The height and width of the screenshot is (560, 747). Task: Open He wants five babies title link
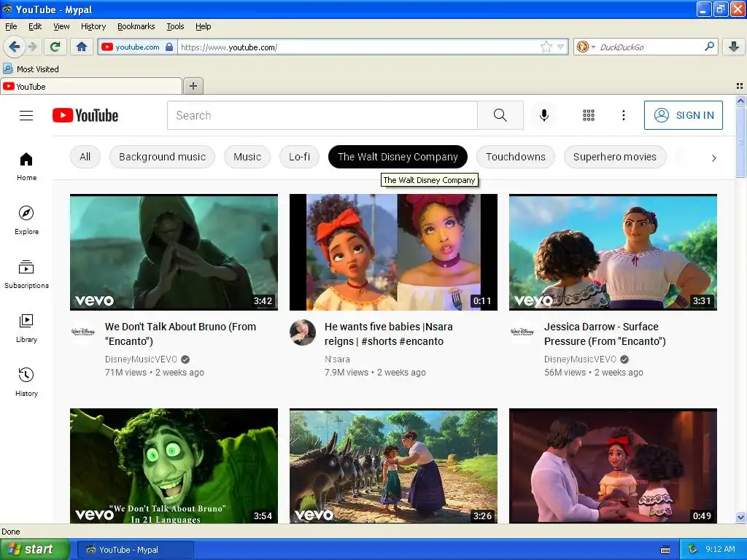(x=388, y=334)
